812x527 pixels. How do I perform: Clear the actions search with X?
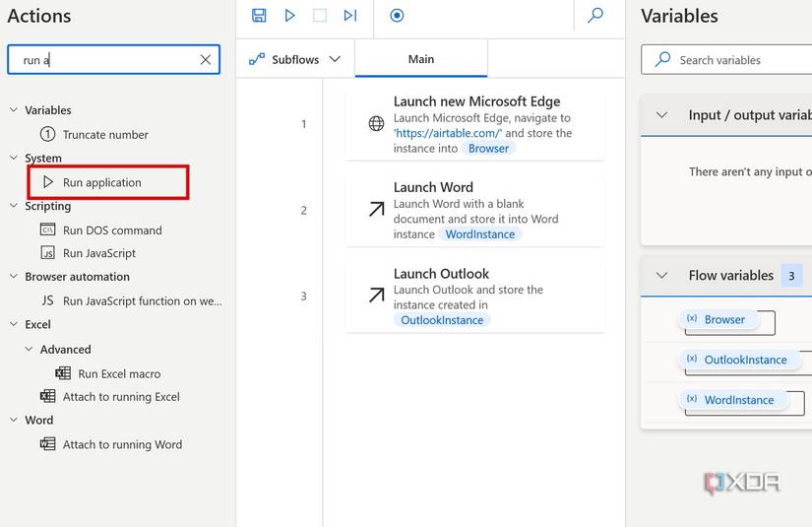click(x=206, y=59)
